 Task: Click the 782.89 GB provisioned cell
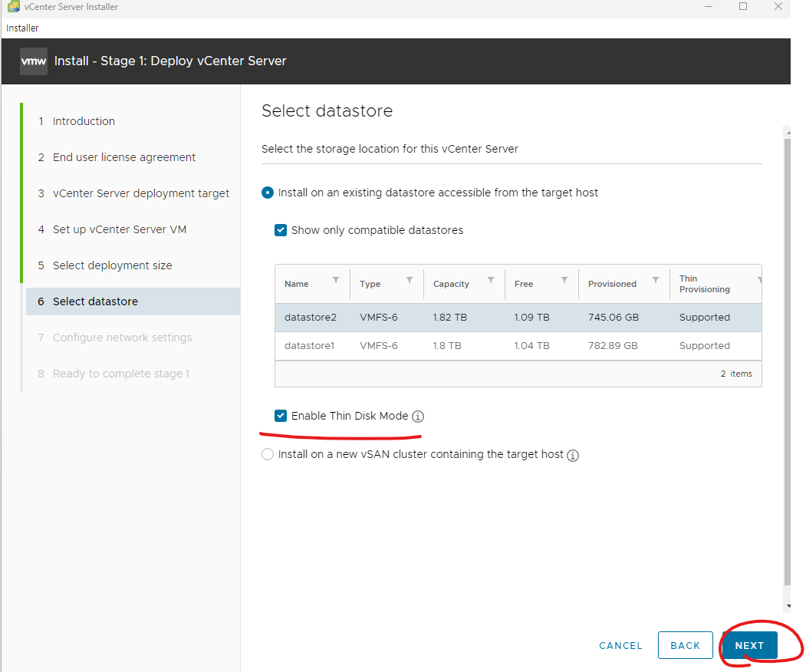[x=613, y=346]
